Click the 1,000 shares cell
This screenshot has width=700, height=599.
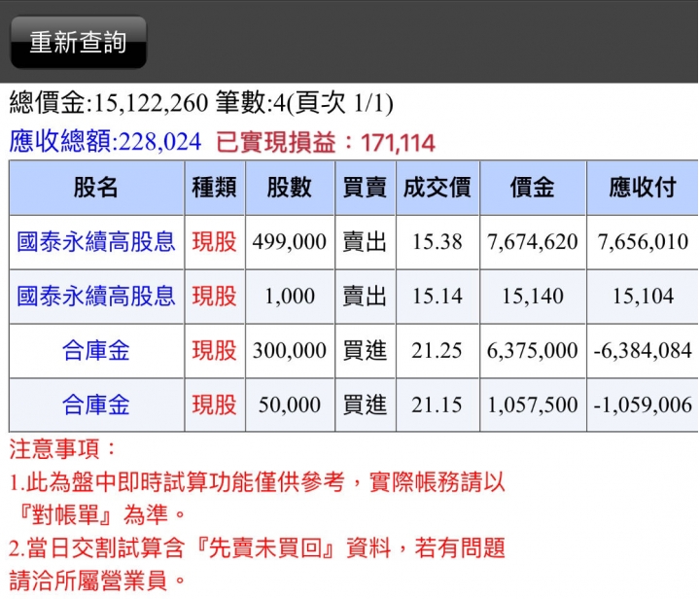point(290,297)
